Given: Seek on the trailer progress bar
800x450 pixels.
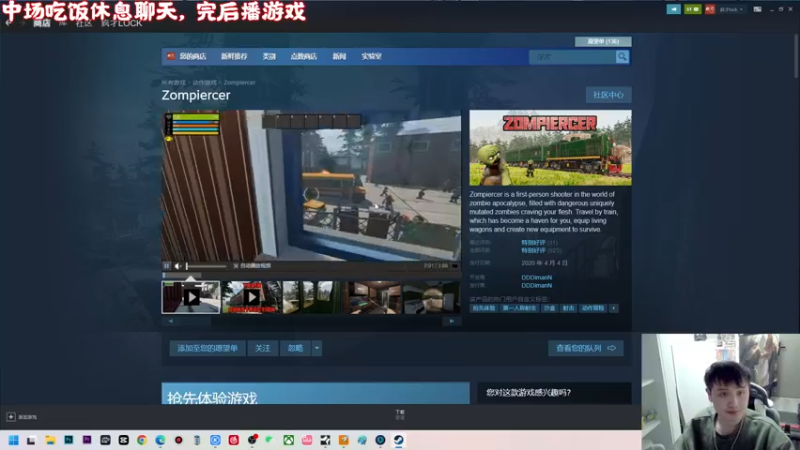Looking at the screenshot, I should click(311, 276).
